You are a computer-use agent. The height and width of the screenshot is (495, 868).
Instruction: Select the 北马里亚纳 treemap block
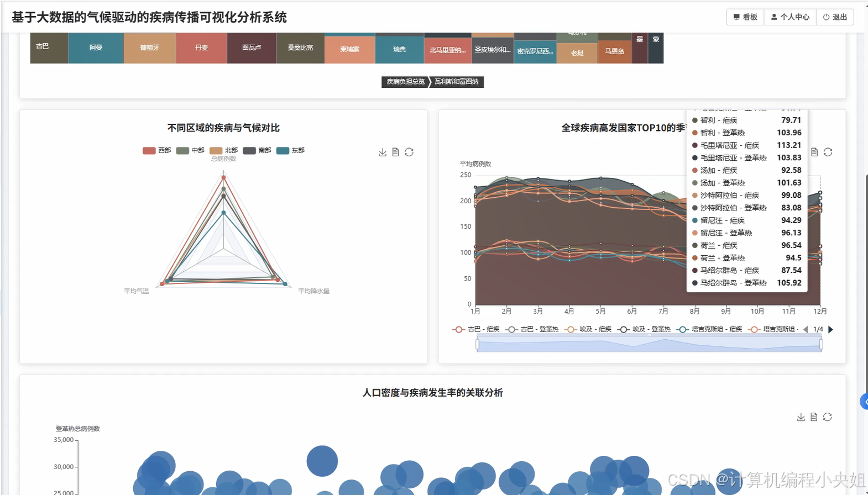tap(448, 50)
